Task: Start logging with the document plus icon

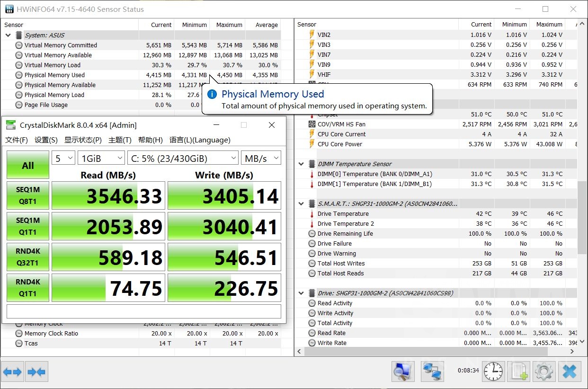Action: (x=518, y=372)
